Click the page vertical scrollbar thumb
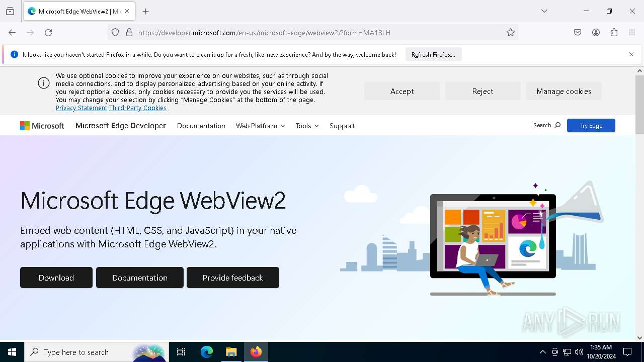 (x=639, y=105)
